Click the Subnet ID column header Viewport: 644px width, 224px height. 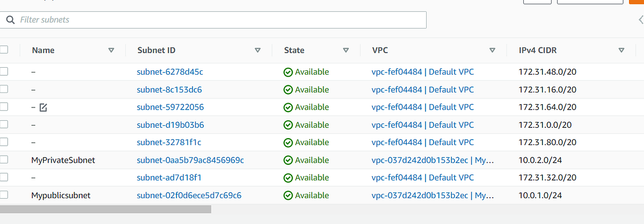click(x=156, y=50)
